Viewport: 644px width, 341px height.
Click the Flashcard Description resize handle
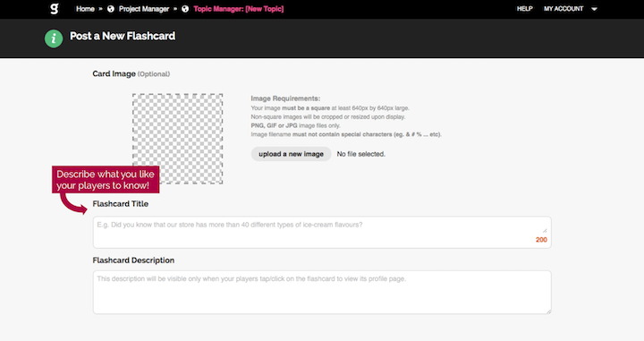(548, 311)
